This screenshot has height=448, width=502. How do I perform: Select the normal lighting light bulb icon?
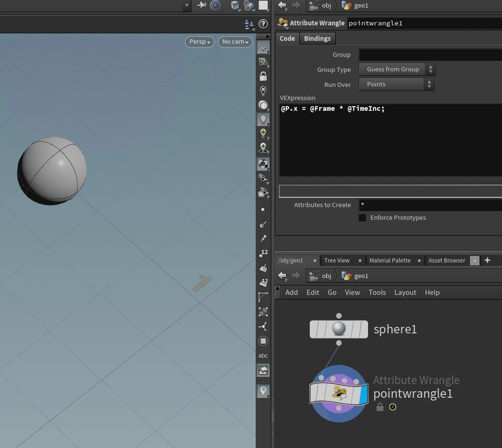click(x=263, y=120)
